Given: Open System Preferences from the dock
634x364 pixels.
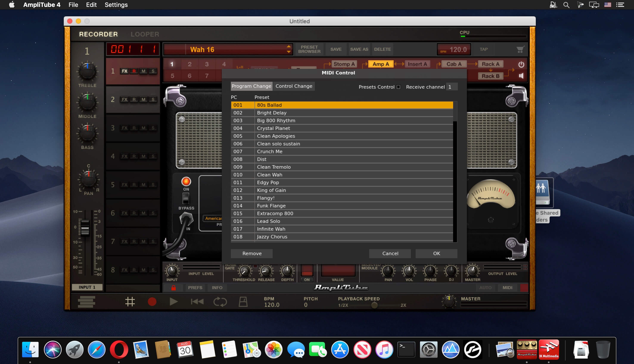Looking at the screenshot, I should coord(428,349).
